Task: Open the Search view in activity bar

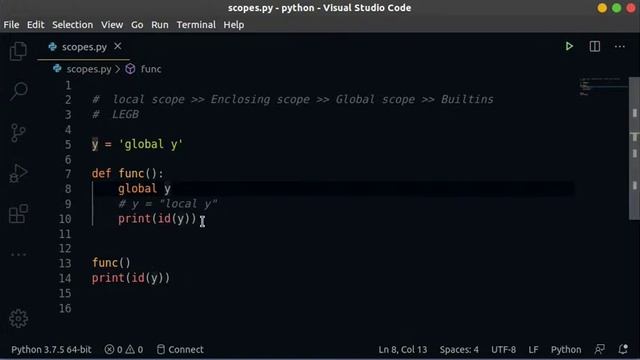Action: 18,91
